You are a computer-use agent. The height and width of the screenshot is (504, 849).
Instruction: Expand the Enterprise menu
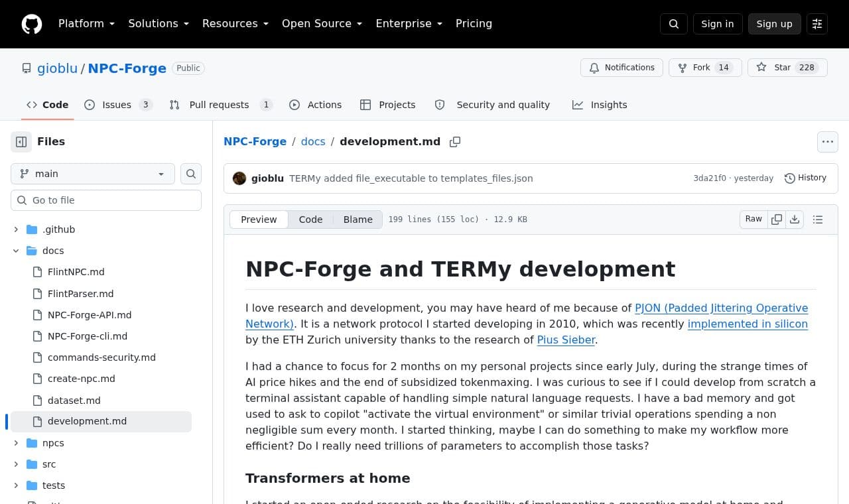pyautogui.click(x=409, y=24)
